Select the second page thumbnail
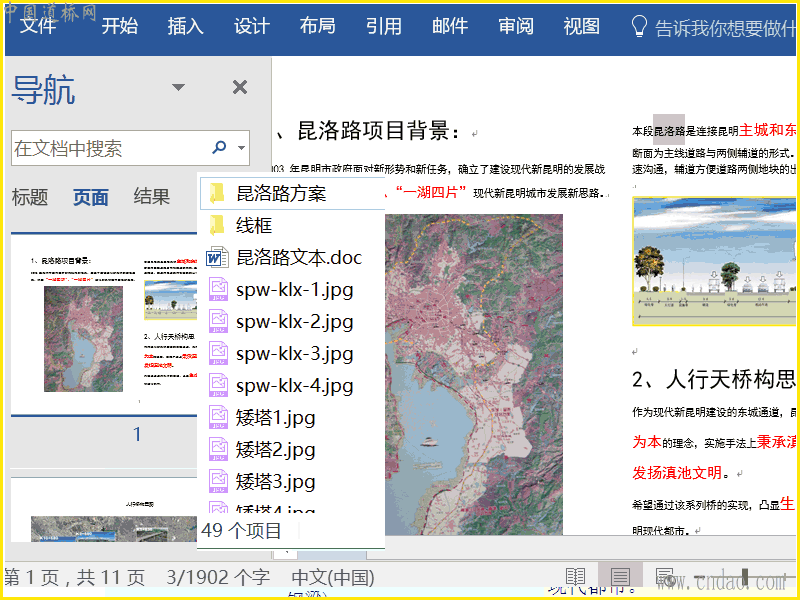The height and width of the screenshot is (600, 800). tap(104, 510)
